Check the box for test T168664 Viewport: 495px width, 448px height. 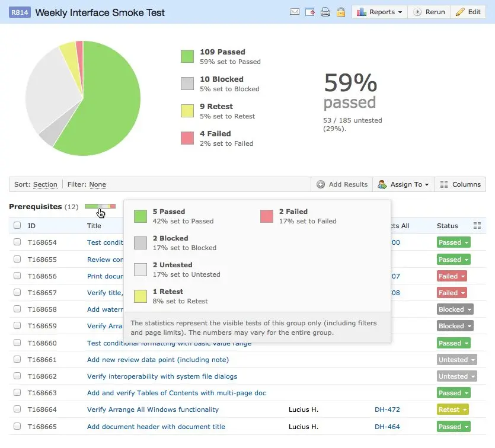[17, 409]
